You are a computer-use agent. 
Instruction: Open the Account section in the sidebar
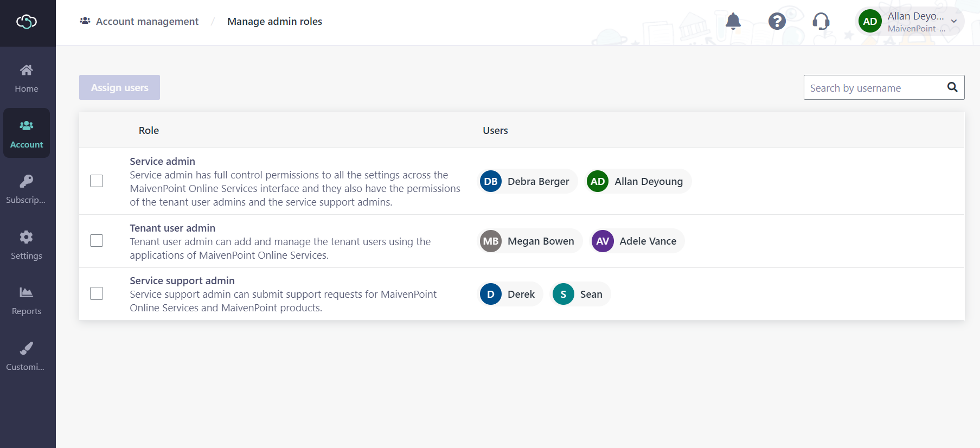27,133
